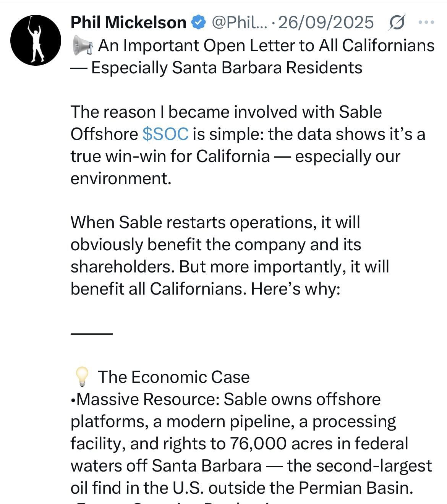Click the megaphone emoji

coord(82,46)
